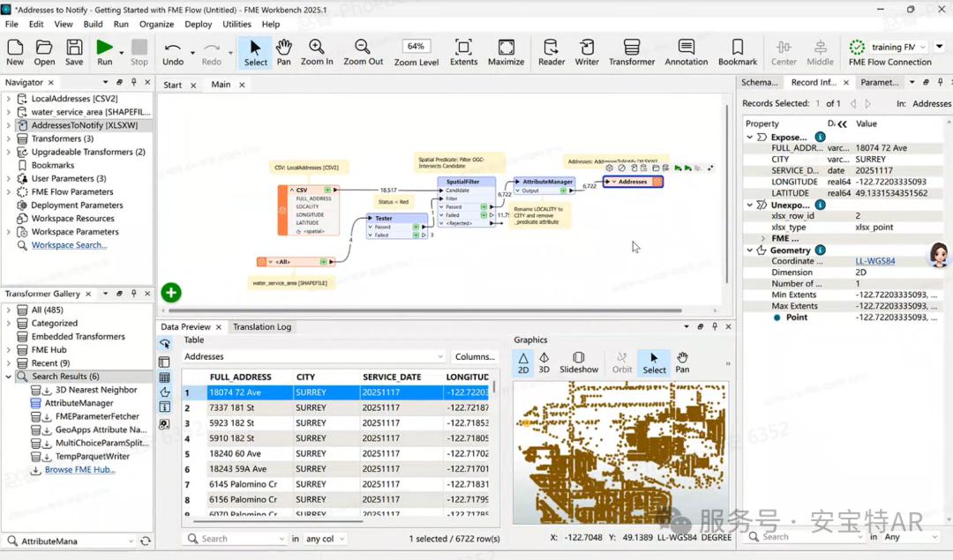Select the Graphics Pan tool

pyautogui.click(x=682, y=362)
